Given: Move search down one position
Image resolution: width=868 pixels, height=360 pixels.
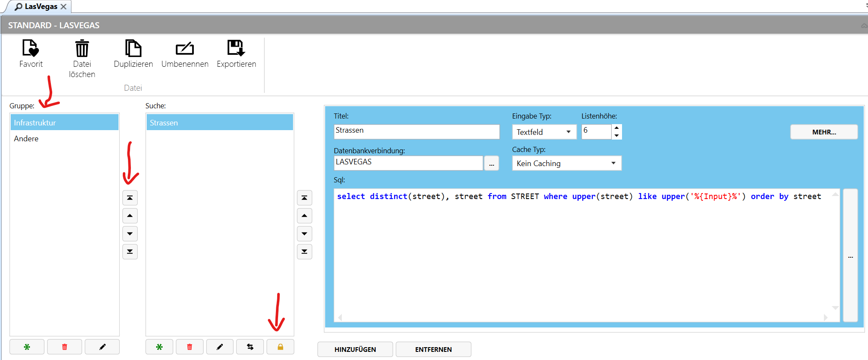Looking at the screenshot, I should 305,234.
